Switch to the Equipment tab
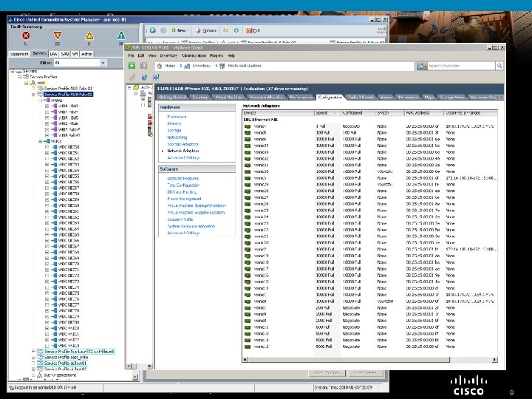 click(x=19, y=54)
